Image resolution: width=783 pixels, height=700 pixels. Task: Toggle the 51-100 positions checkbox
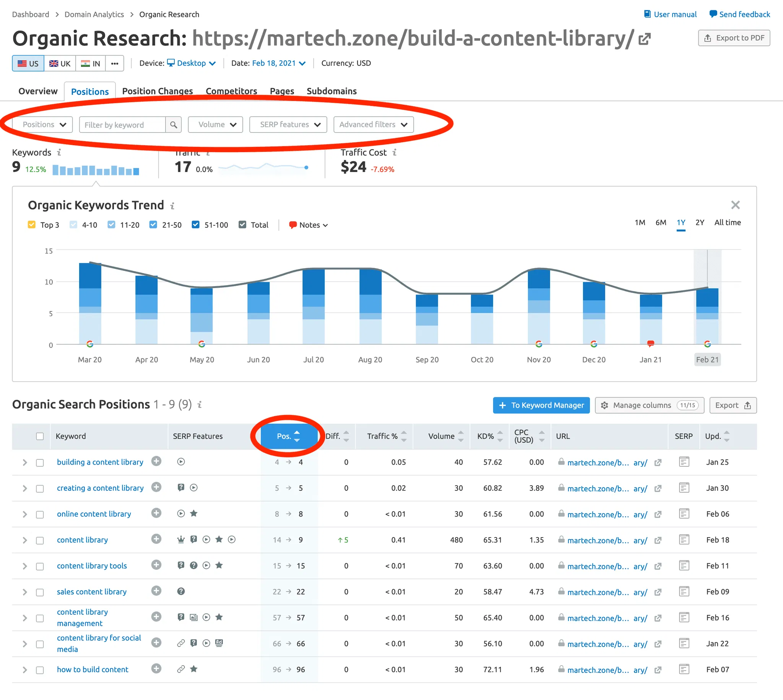click(195, 225)
